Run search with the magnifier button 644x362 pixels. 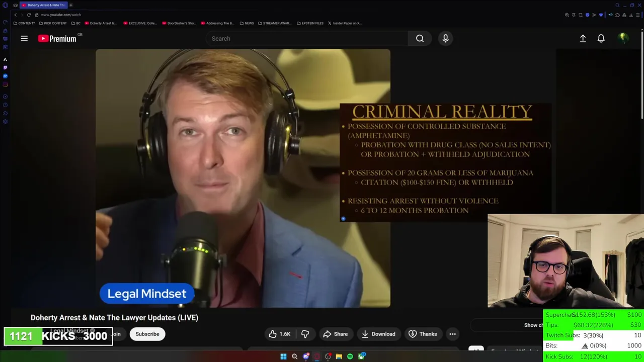tap(420, 38)
